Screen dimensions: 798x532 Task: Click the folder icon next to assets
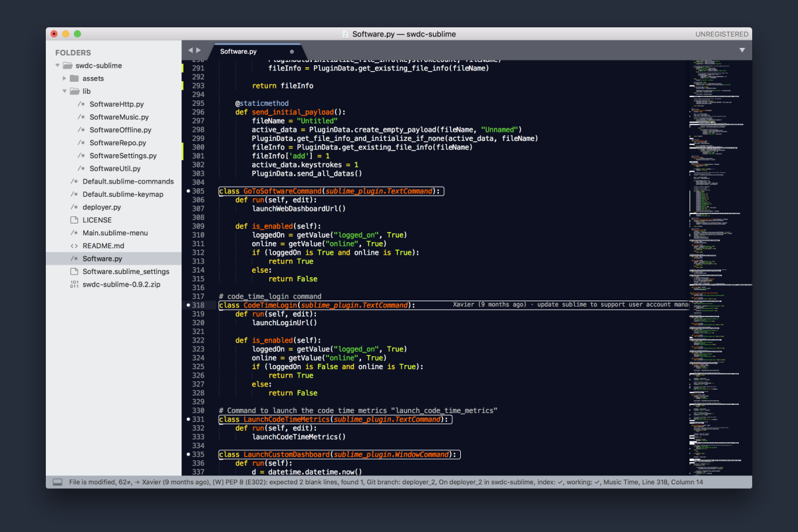coord(73,78)
